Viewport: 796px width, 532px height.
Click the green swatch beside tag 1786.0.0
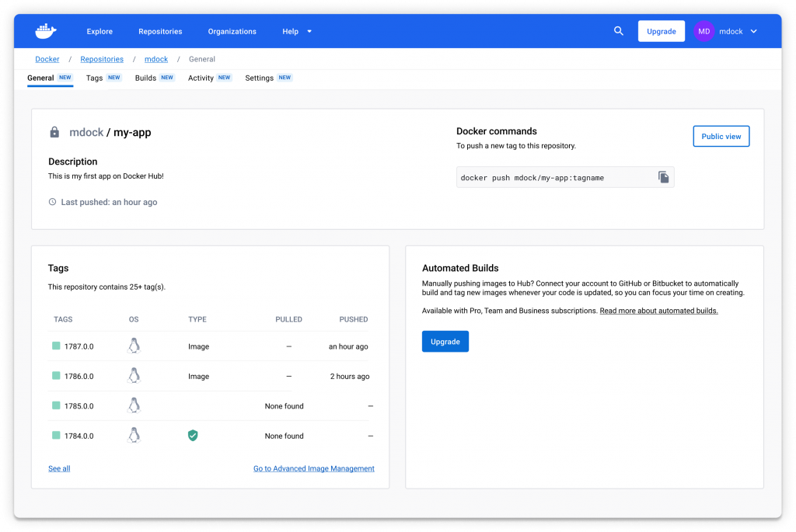(56, 376)
